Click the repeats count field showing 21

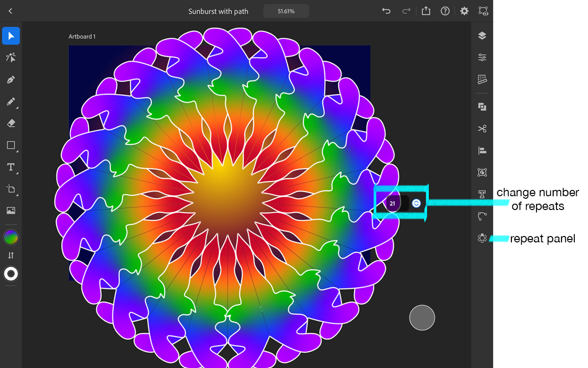[392, 203]
